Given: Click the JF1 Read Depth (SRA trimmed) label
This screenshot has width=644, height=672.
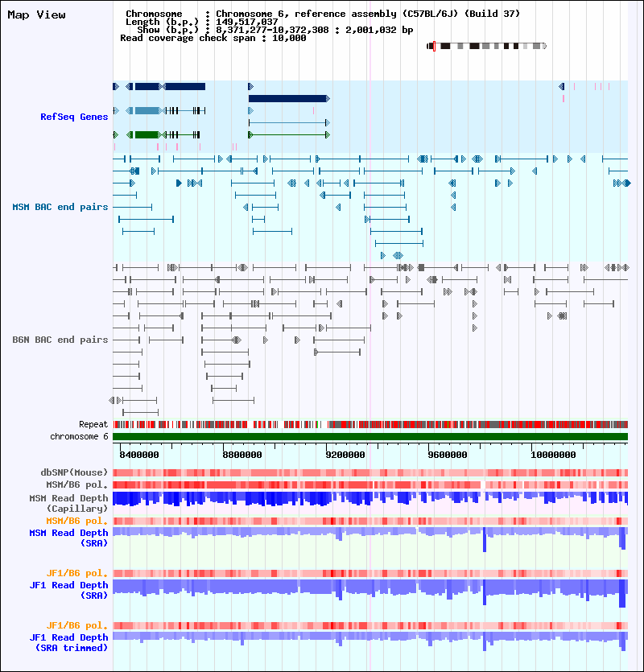Looking at the screenshot, I should [68, 642].
